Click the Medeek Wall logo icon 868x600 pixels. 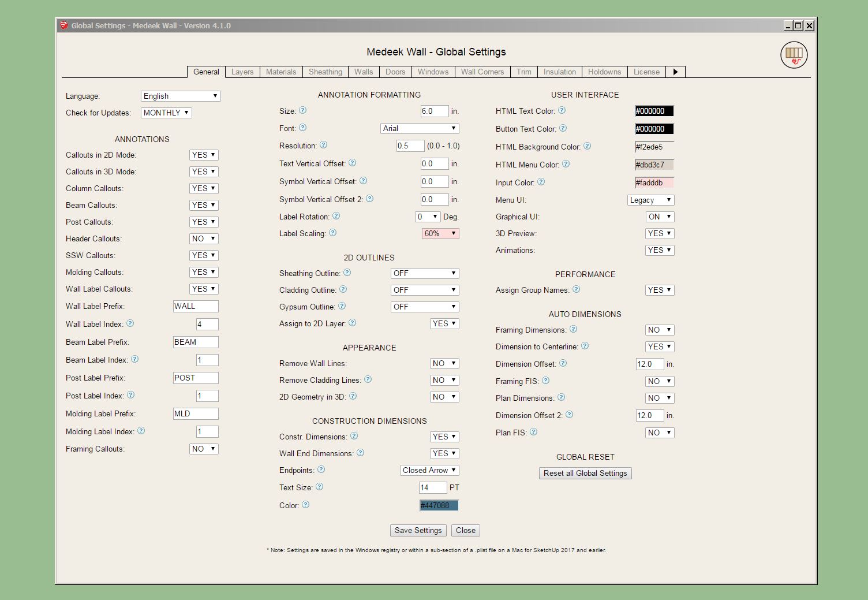(x=794, y=55)
